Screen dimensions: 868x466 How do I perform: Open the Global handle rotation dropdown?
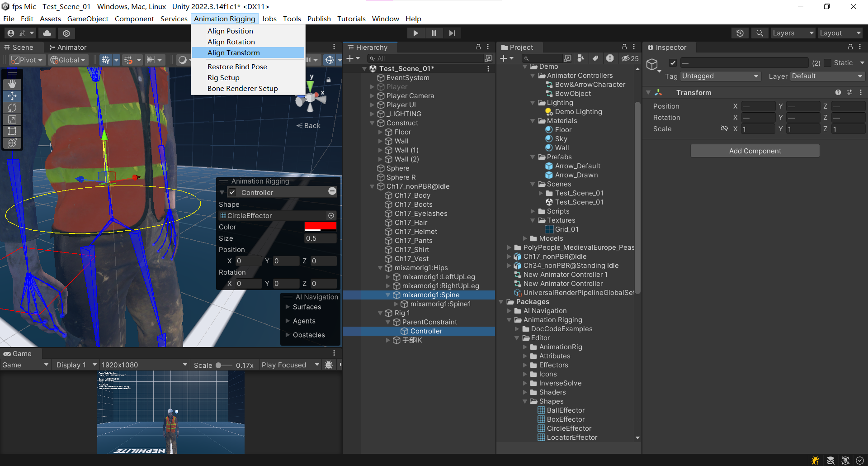[x=67, y=60]
